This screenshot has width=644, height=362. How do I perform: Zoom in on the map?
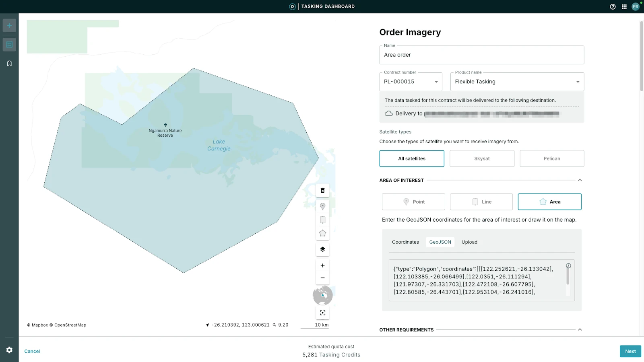tap(322, 265)
